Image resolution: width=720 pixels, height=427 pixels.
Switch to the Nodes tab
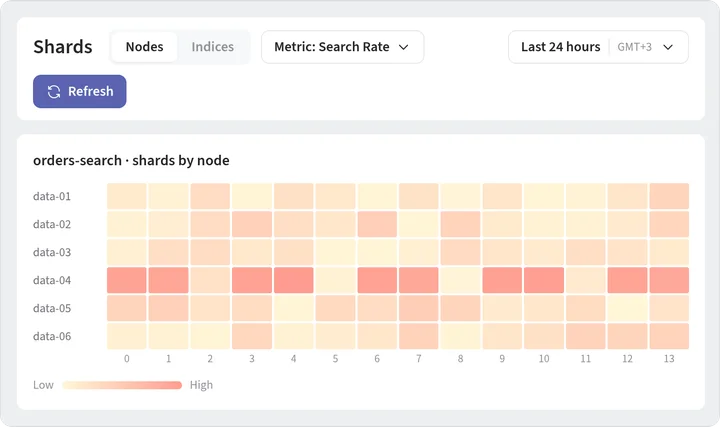pos(144,47)
